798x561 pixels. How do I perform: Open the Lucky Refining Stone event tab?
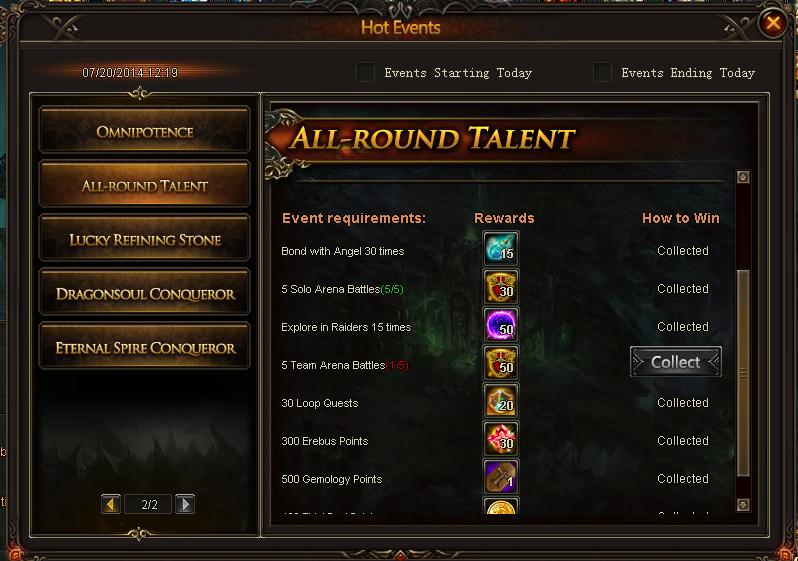pos(145,240)
